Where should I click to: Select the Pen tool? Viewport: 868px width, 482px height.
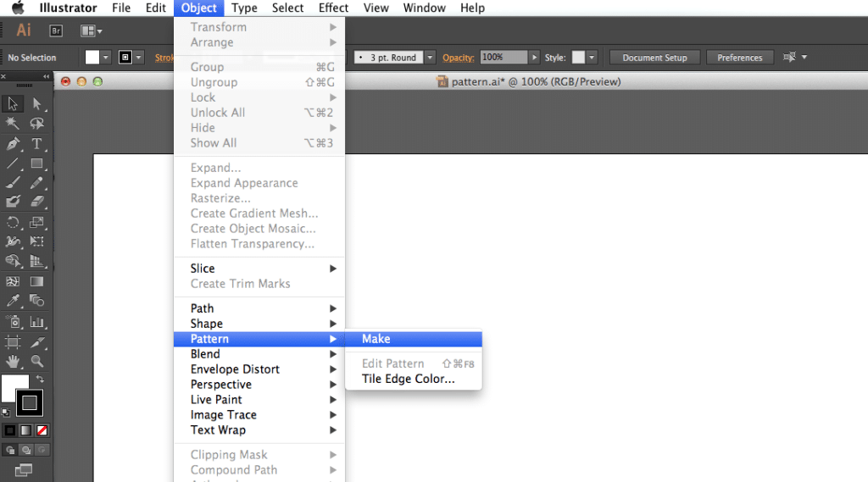coord(13,144)
